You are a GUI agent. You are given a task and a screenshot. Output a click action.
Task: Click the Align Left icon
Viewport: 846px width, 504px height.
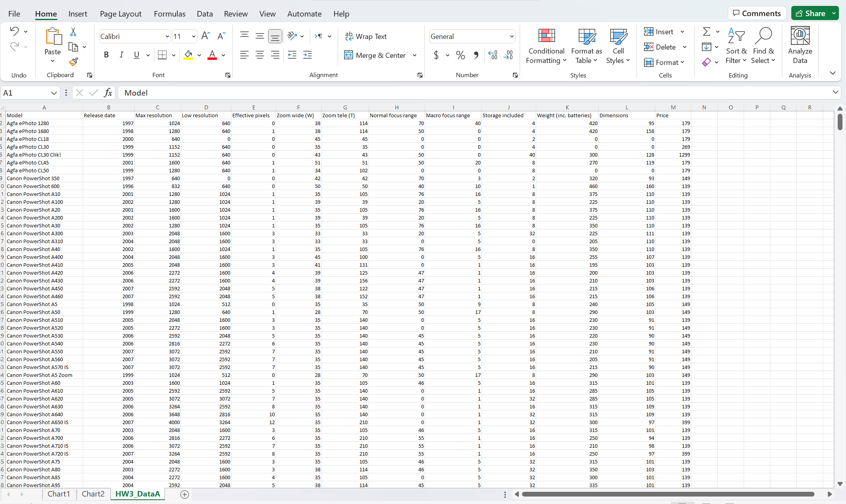pyautogui.click(x=244, y=55)
